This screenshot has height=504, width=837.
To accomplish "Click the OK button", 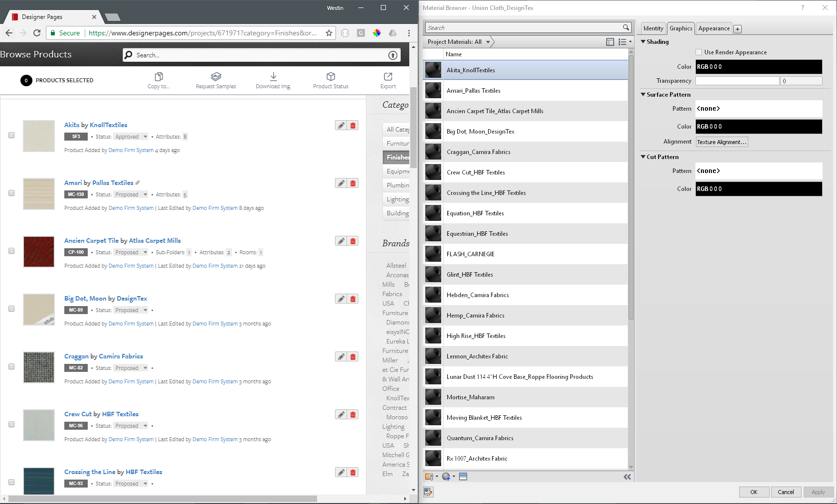I will pyautogui.click(x=754, y=492).
